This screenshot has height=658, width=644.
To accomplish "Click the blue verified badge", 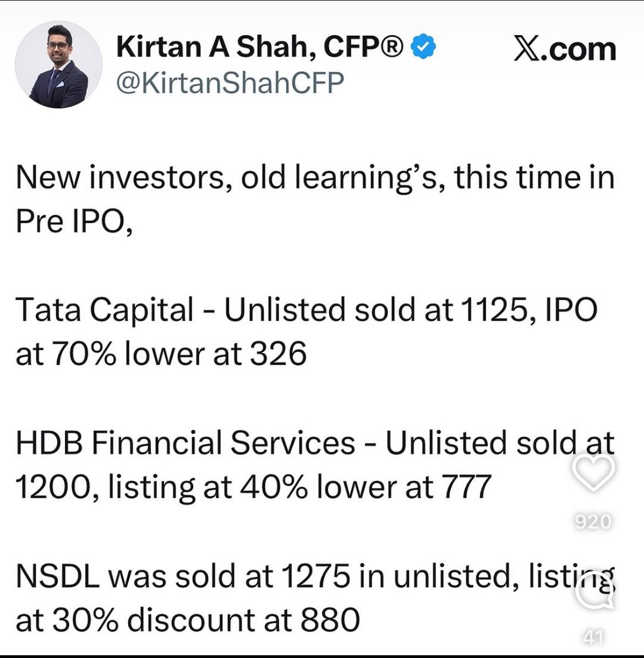I will point(424,46).
